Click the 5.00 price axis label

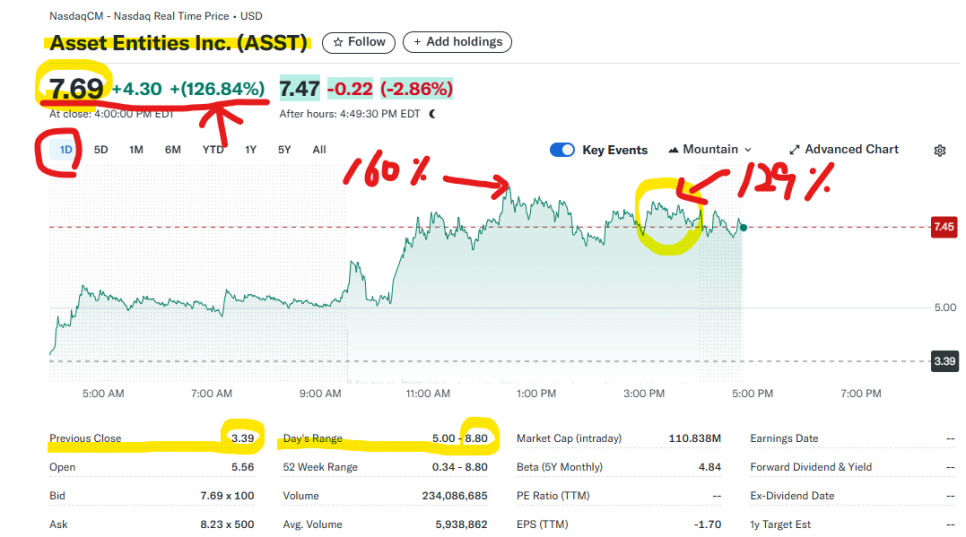[x=945, y=307]
